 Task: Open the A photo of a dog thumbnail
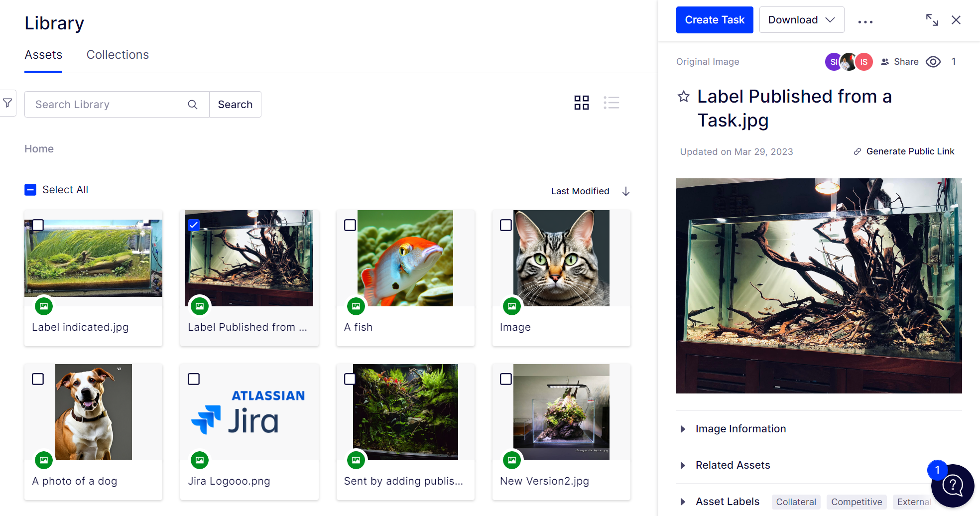coord(94,412)
